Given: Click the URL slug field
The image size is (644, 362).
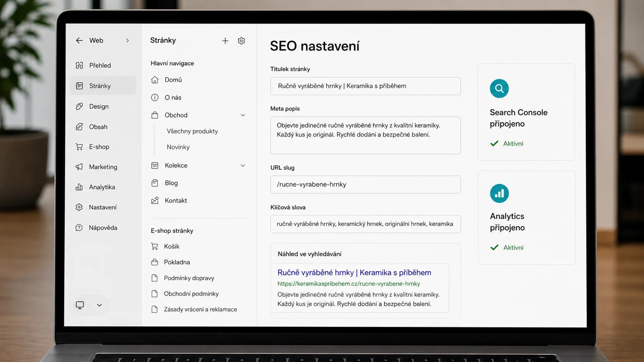Looking at the screenshot, I should (366, 185).
